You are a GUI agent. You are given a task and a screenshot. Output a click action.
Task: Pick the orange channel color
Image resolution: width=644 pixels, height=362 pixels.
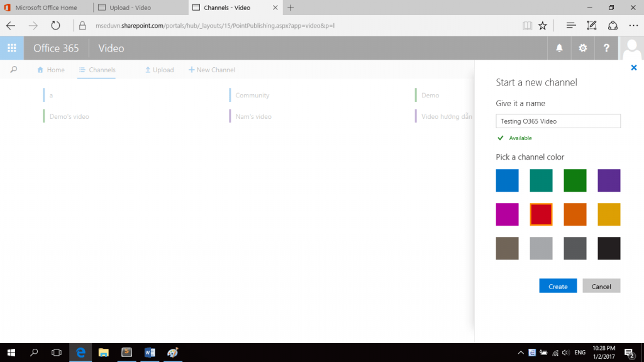(575, 214)
